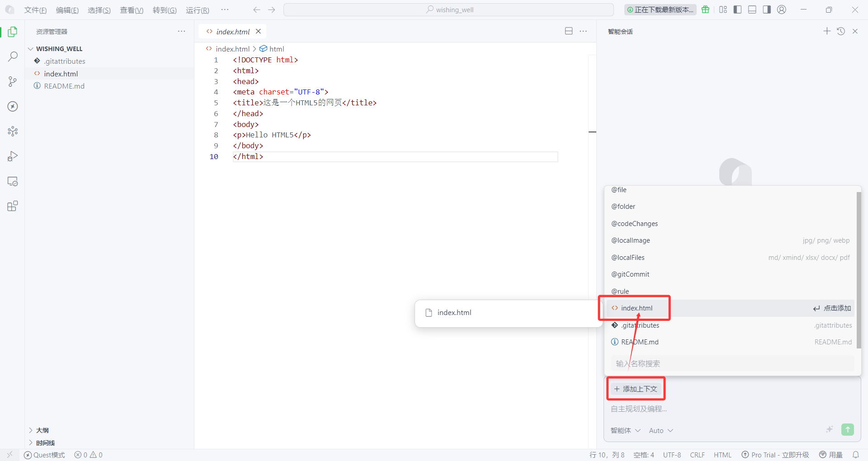Go forward with the right arrow
The image size is (868, 461).
[272, 9]
